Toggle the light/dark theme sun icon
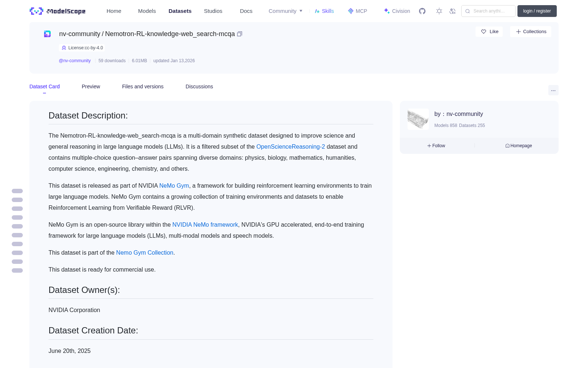This screenshot has width=588, height=368. coord(439,11)
